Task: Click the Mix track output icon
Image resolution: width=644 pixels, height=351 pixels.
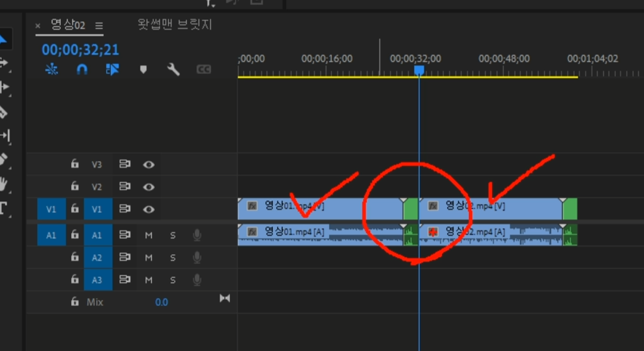Action: click(x=225, y=298)
